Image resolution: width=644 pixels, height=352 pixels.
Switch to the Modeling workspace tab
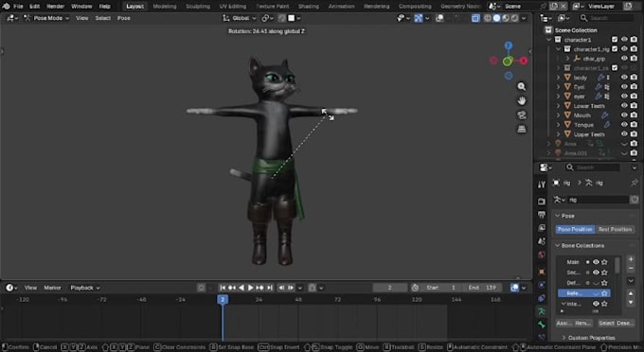pos(165,7)
